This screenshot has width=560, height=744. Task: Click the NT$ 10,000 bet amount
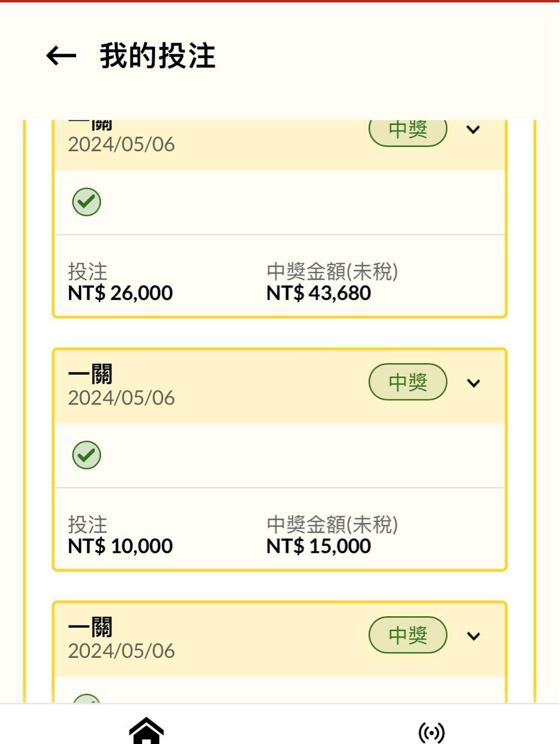point(120,546)
